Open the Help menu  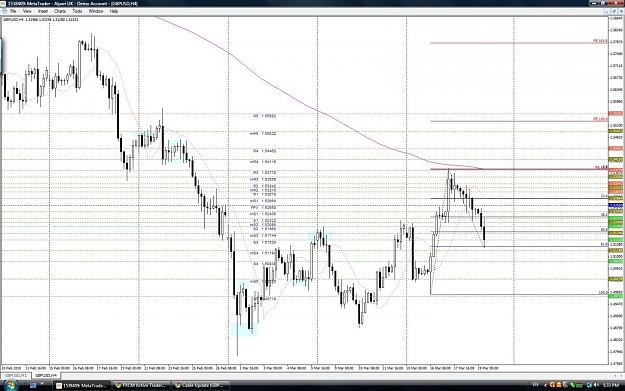tap(114, 11)
